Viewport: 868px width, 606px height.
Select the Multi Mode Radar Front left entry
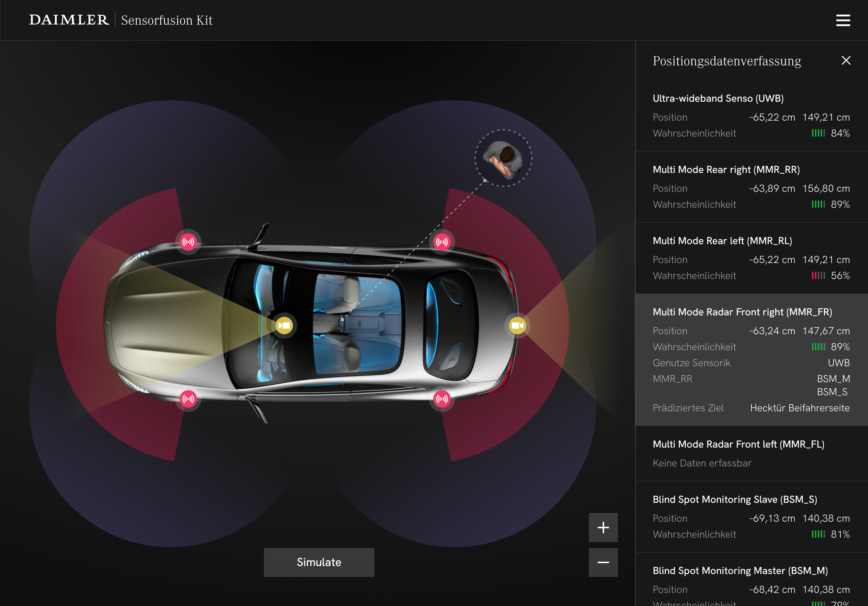tap(739, 444)
